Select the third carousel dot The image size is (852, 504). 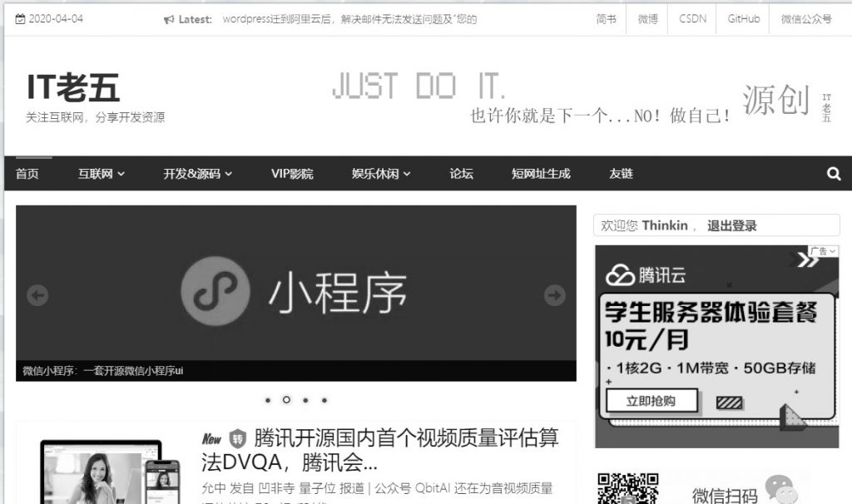point(306,400)
